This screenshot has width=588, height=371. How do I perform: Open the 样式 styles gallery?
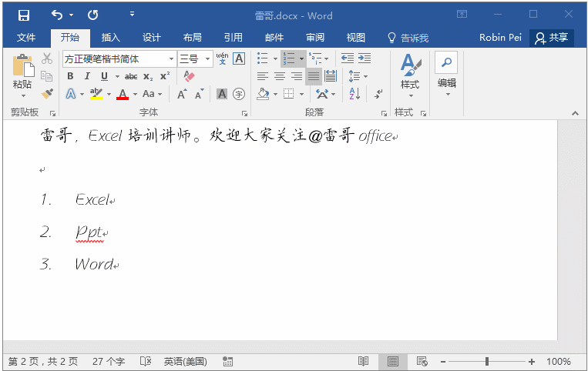pos(410,76)
